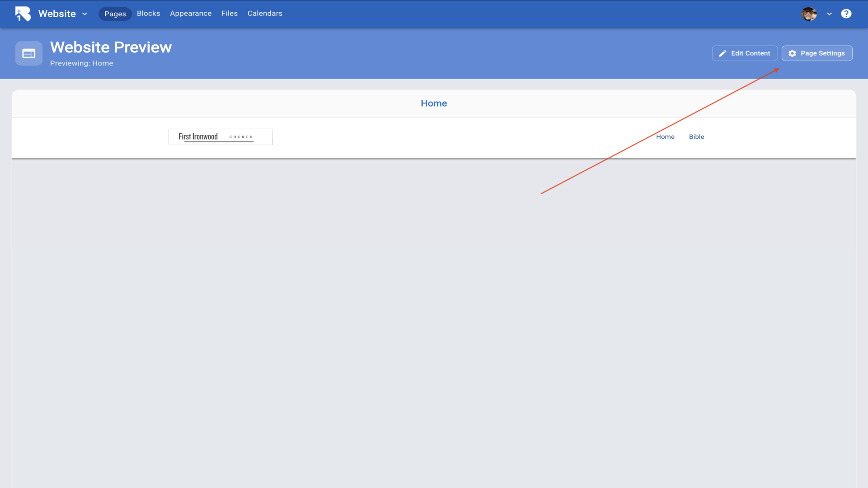Click the gear icon on Page Settings
The height and width of the screenshot is (488, 868).
pyautogui.click(x=792, y=53)
